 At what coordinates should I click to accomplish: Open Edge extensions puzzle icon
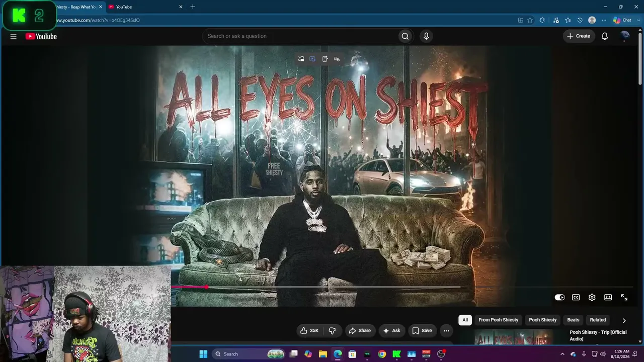[542, 20]
